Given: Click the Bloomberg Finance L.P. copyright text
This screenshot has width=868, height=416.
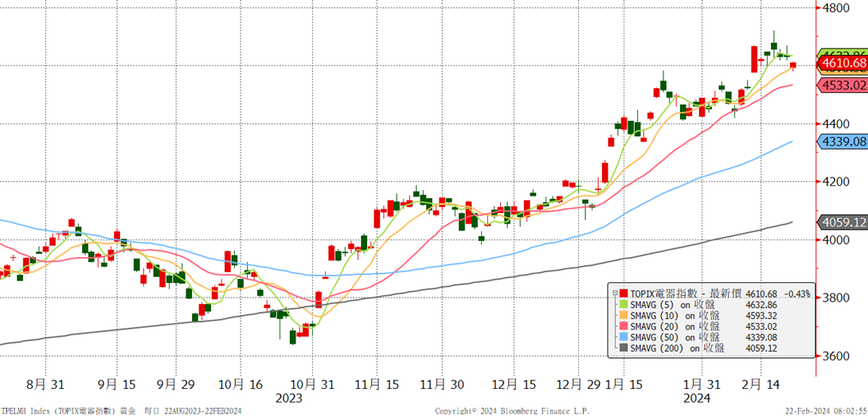Looking at the screenshot, I should (513, 411).
